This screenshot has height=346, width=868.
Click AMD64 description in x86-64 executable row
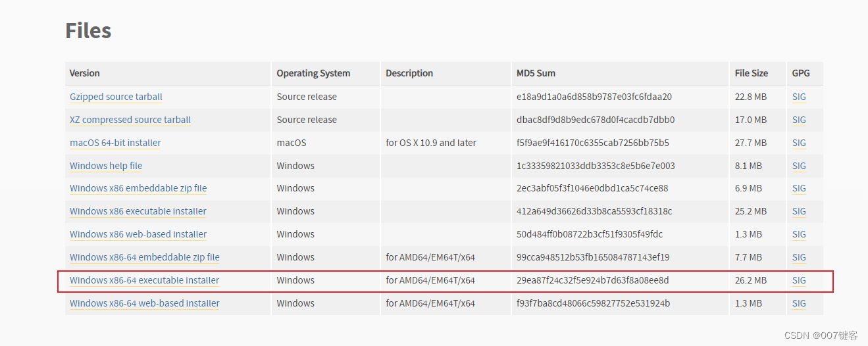[x=430, y=280]
